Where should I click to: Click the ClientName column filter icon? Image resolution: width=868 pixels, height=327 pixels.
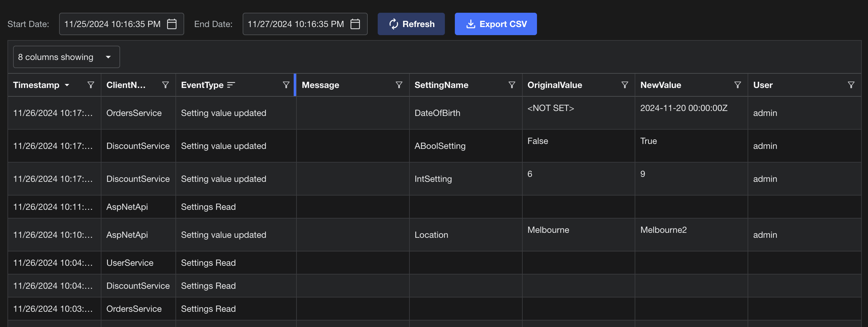pyautogui.click(x=165, y=85)
